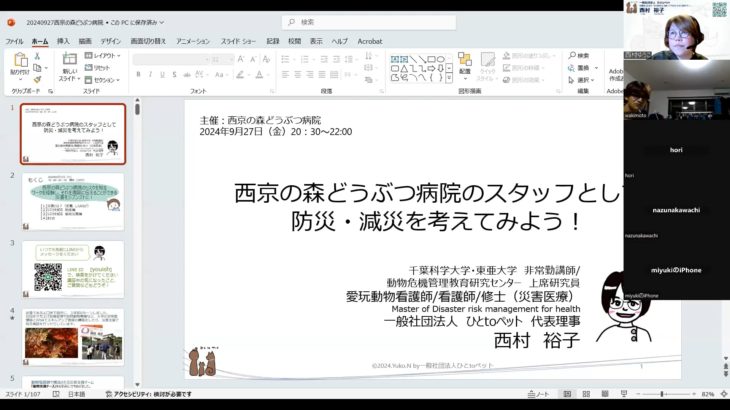
Task: Click the 82% zoom level
Action: pyautogui.click(x=708, y=394)
